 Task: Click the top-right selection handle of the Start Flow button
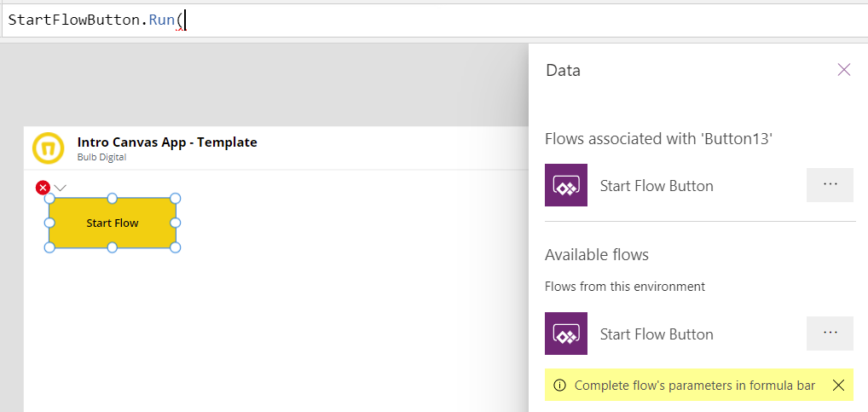tap(176, 198)
